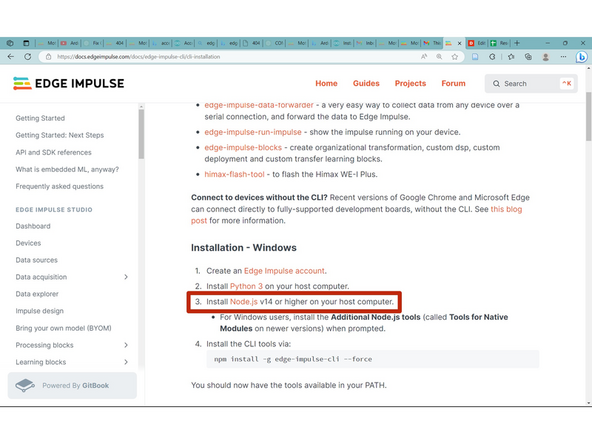This screenshot has width=592, height=444.
Task: Follow the edge-impulse-blocks link
Action: coord(243,148)
